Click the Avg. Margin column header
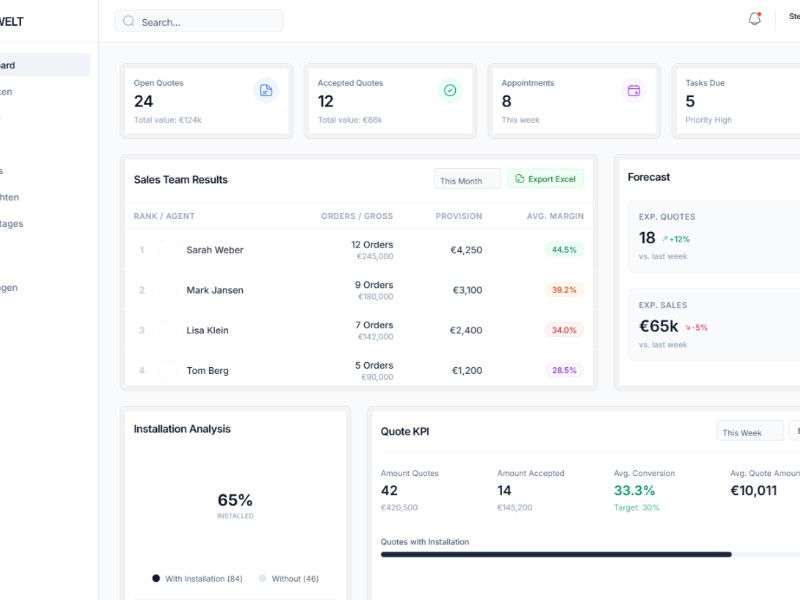 click(x=555, y=216)
